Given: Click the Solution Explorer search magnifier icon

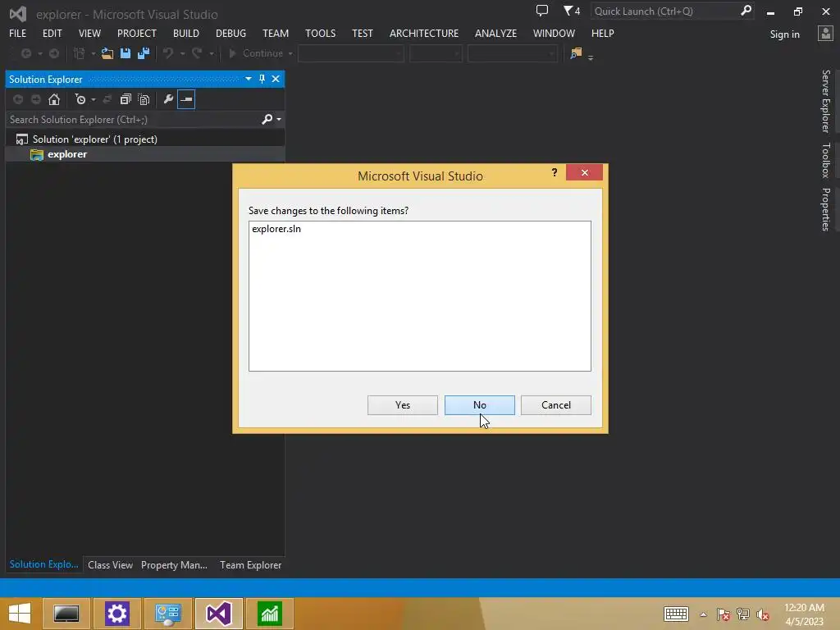Looking at the screenshot, I should [267, 119].
